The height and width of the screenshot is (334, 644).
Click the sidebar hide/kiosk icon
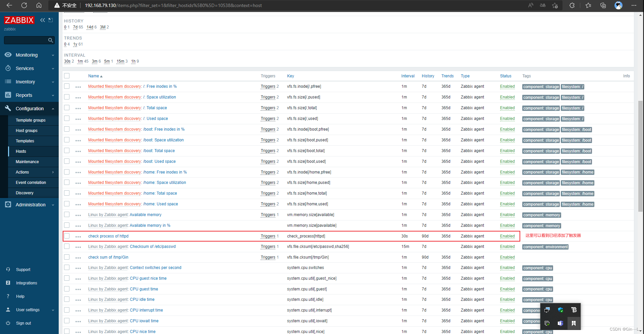pos(51,20)
